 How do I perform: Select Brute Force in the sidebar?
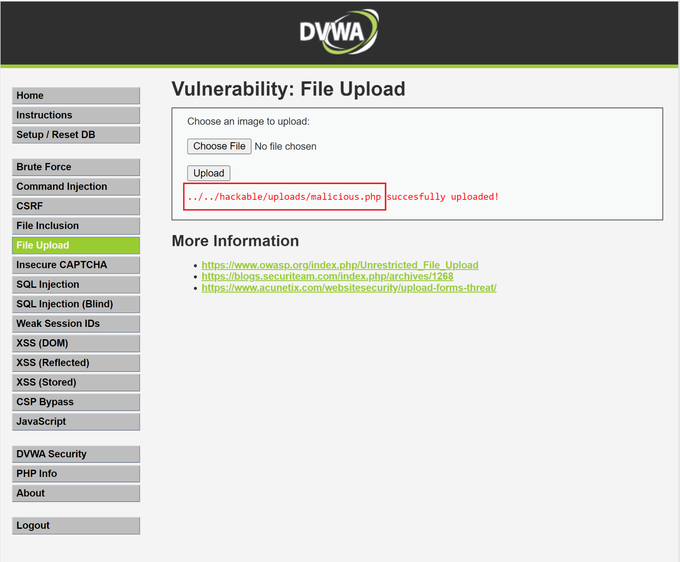click(76, 167)
